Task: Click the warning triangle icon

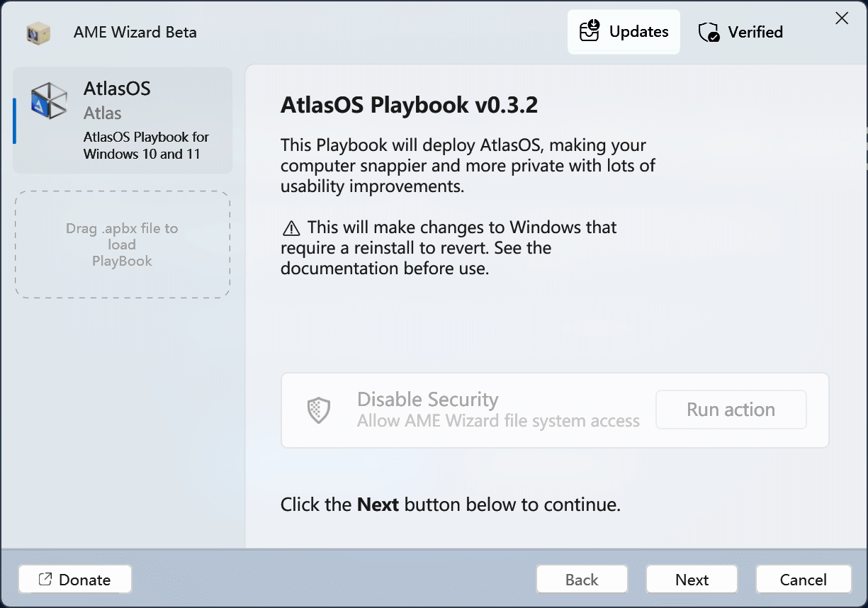Action: (291, 227)
